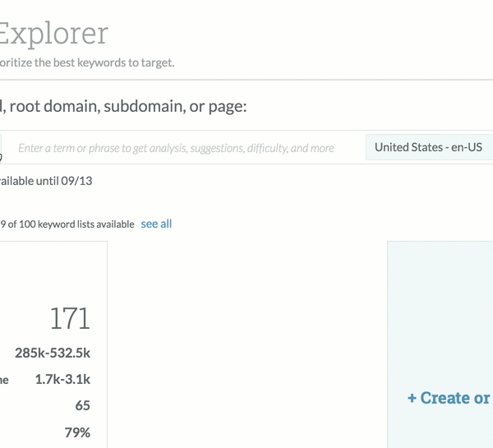The height and width of the screenshot is (448, 493).
Task: Open the United States - en-US locale dropdown
Action: (428, 148)
